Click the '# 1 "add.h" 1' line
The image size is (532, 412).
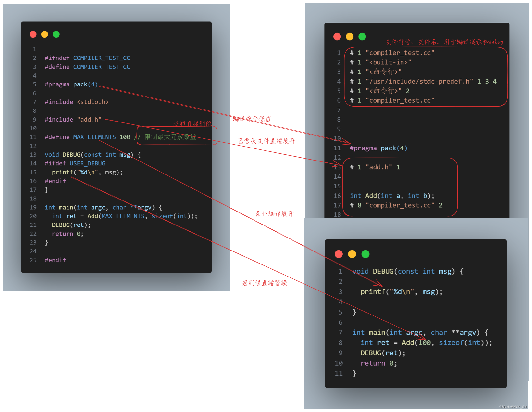(375, 167)
